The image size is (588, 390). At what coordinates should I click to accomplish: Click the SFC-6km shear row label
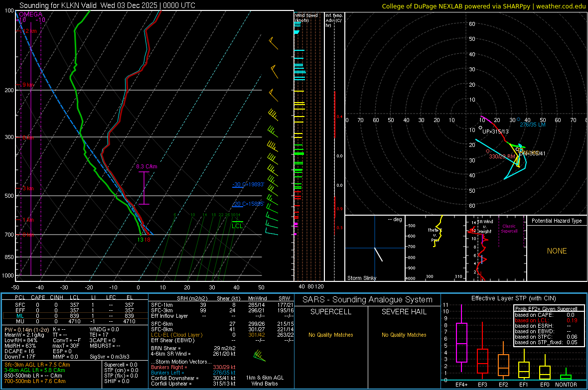(x=162, y=324)
